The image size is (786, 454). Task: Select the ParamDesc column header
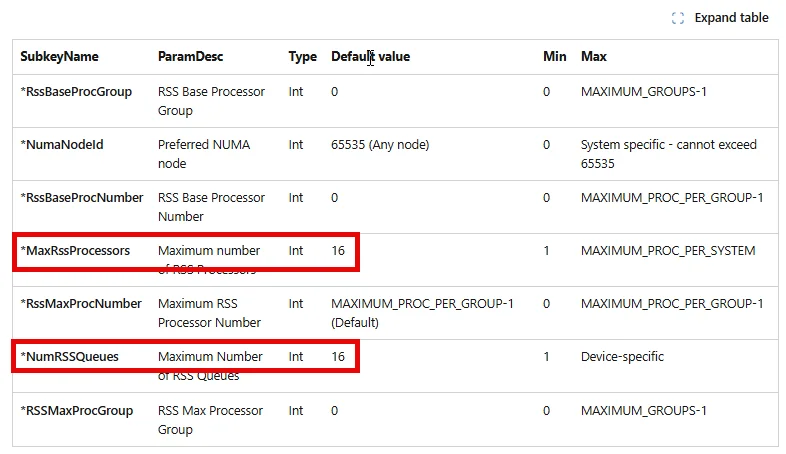[190, 57]
